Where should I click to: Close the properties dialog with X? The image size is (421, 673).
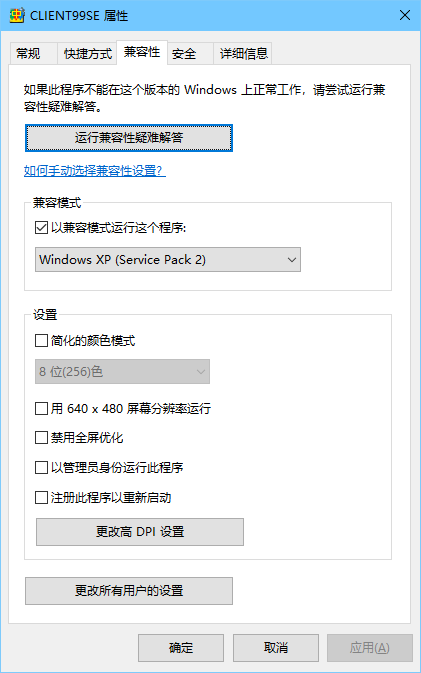[x=405, y=15]
